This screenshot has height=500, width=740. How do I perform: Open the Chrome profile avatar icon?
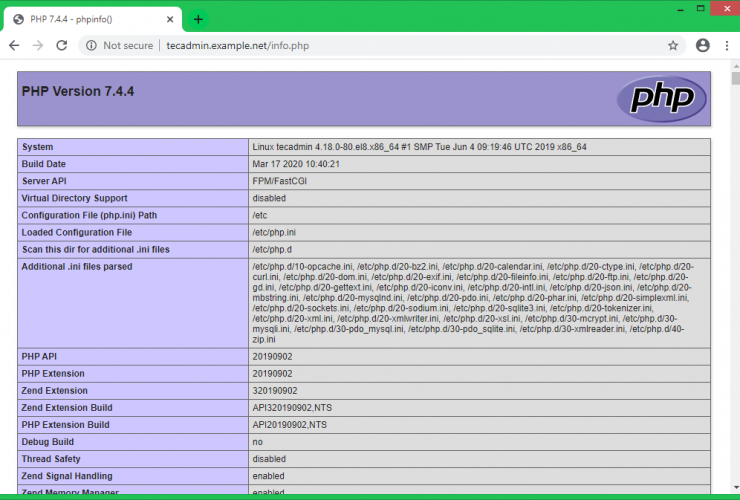click(703, 45)
